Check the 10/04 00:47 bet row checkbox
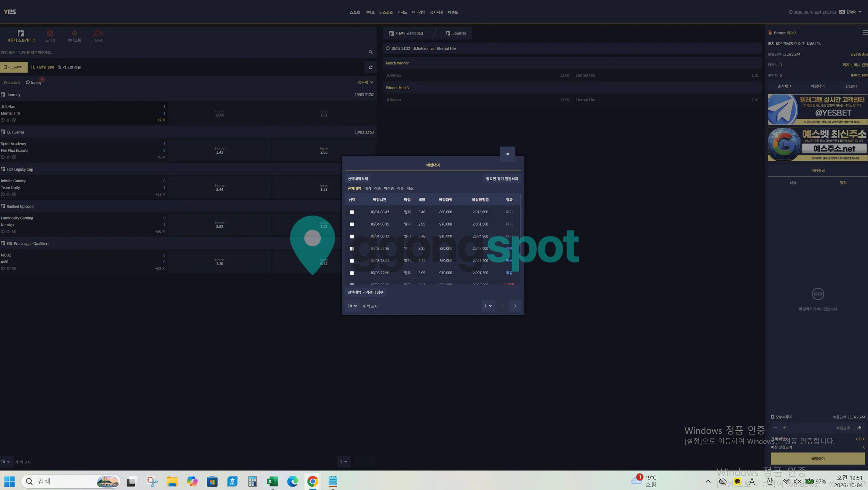 point(352,212)
